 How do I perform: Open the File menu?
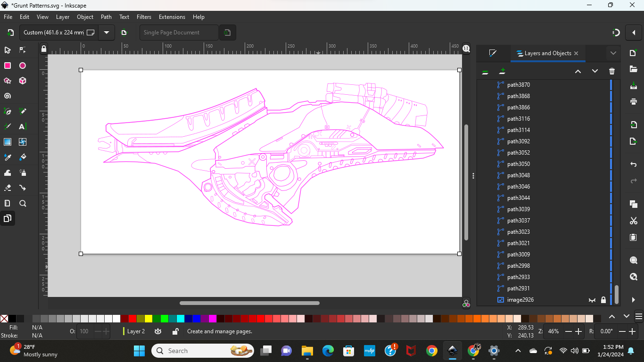(x=8, y=17)
